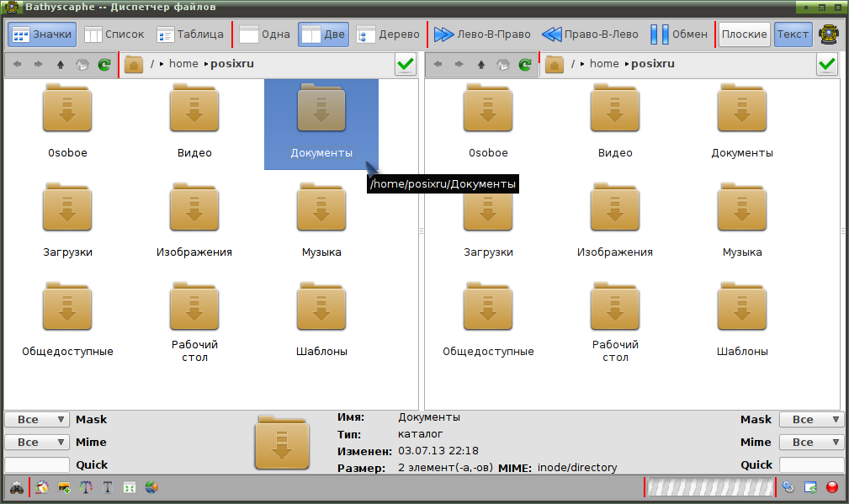This screenshot has width=849, height=504.
Task: Click the pie chart icon in bottom toolbar
Action: 151,487
